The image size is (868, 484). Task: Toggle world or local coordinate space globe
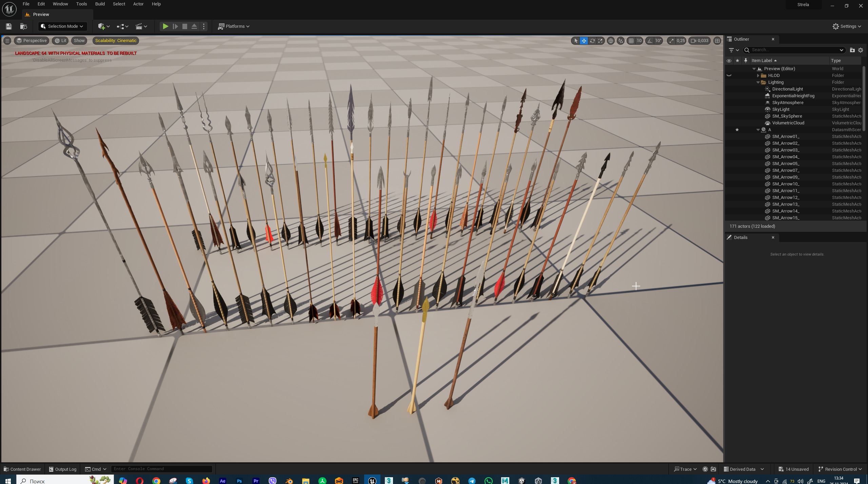coord(611,41)
